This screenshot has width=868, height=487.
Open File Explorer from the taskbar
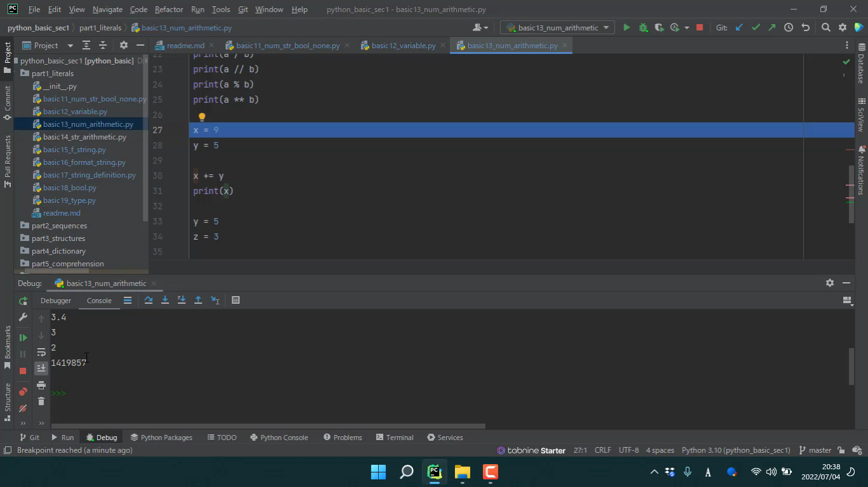(x=462, y=472)
